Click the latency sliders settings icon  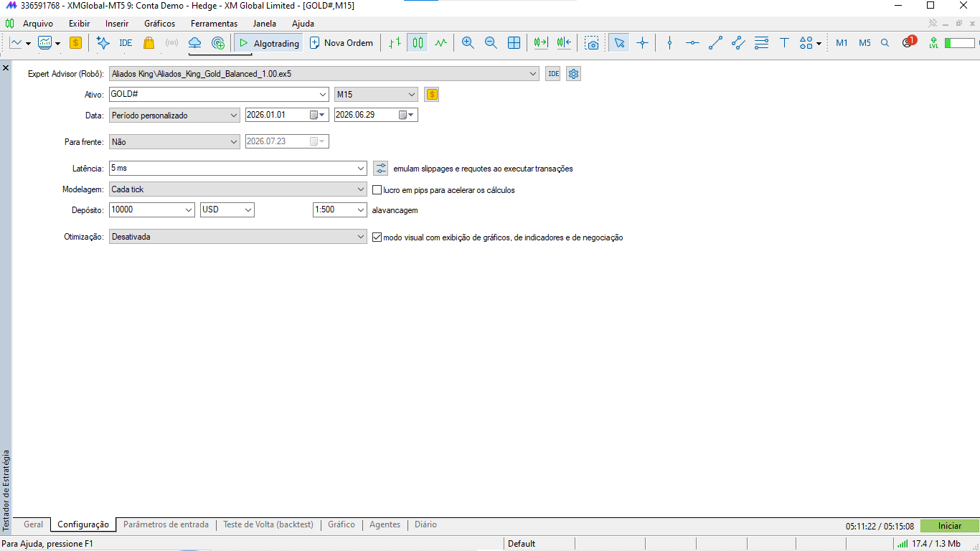(381, 169)
